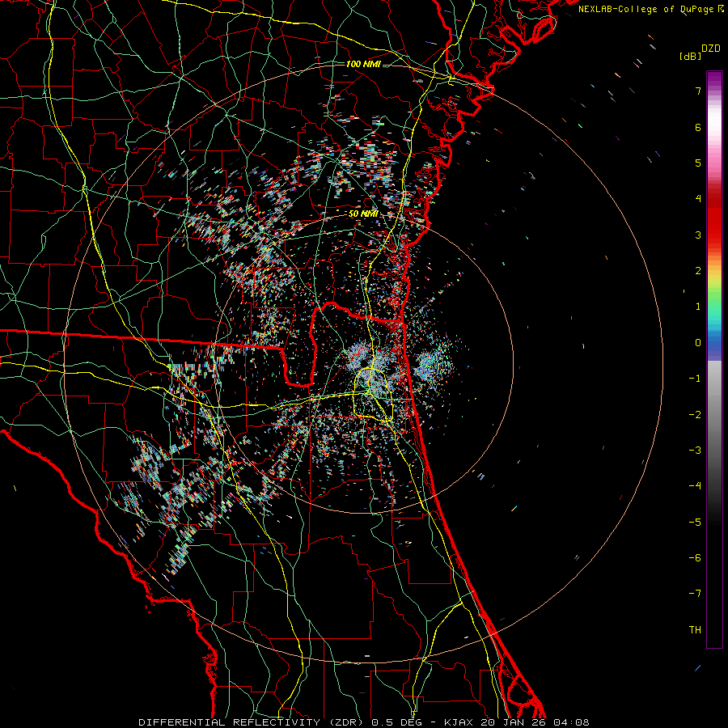Click the 0 dB tick on the color scale
The image size is (728, 728).
[698, 343]
